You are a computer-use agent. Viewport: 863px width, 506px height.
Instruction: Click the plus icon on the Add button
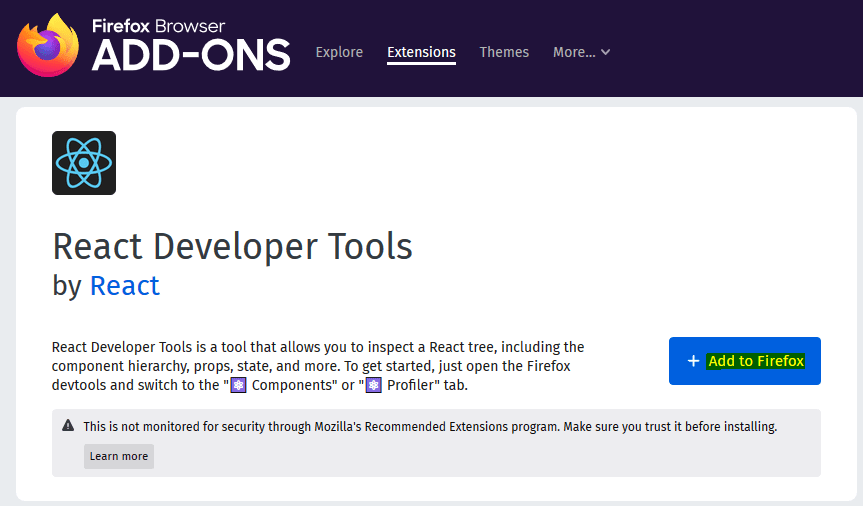(x=693, y=361)
